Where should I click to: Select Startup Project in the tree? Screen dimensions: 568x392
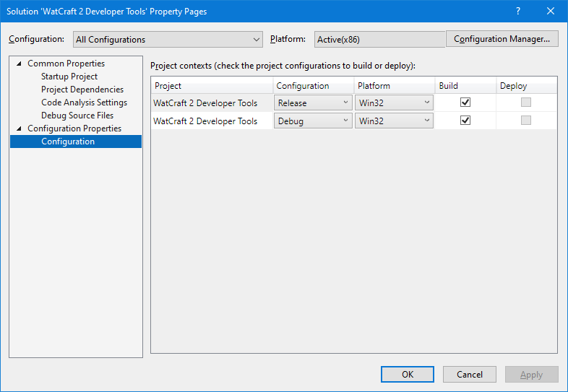point(69,77)
